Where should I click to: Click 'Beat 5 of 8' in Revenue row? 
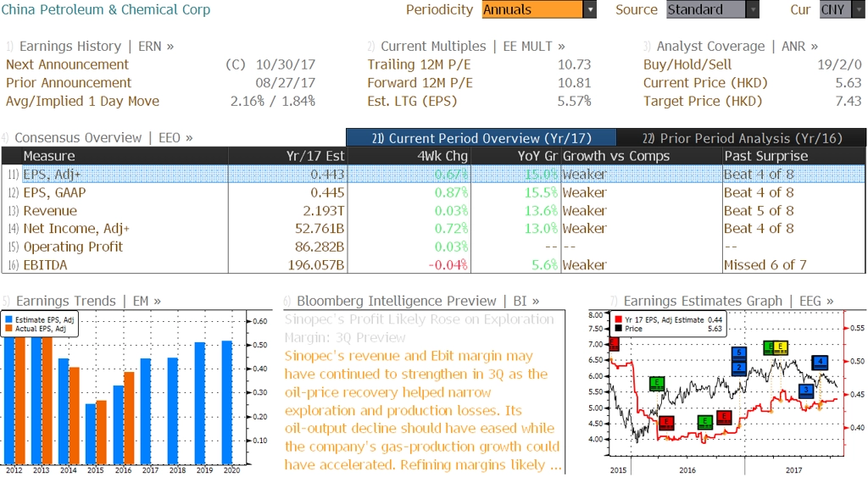point(759,211)
